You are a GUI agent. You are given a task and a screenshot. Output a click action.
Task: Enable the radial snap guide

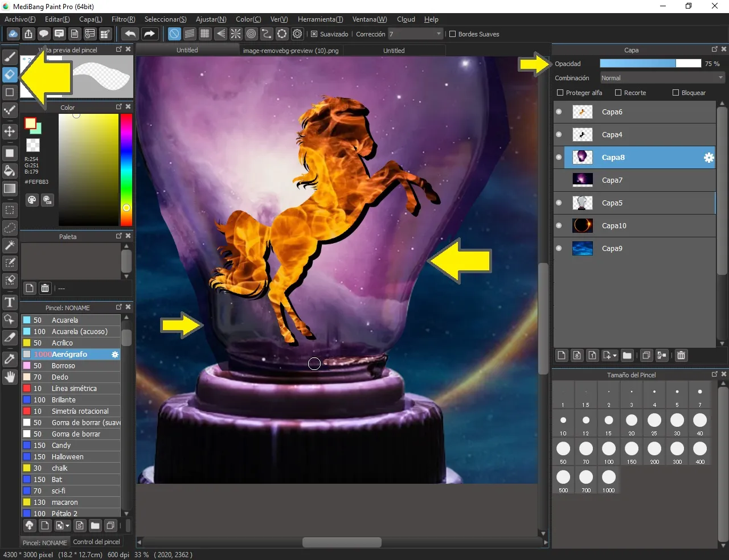(x=236, y=34)
